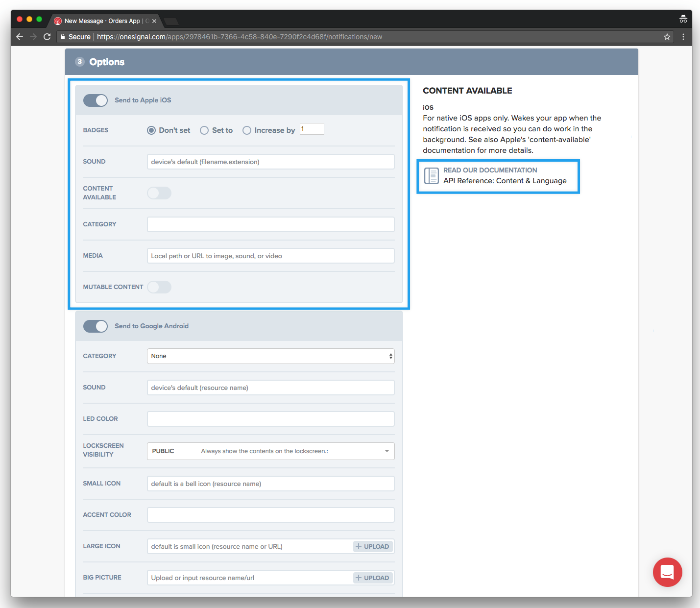Viewport: 700px width, 608px height.
Task: Select the Set to badges option
Action: coord(204,130)
